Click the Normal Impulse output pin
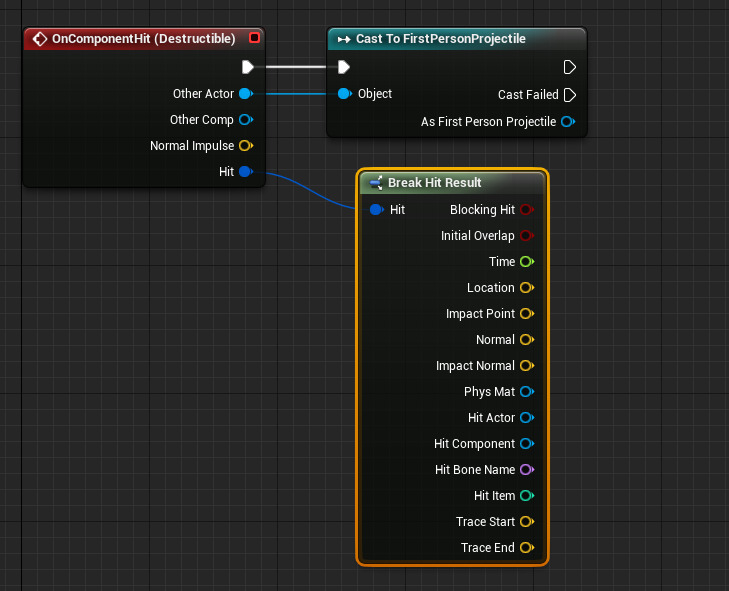The height and width of the screenshot is (591, 729). (x=245, y=146)
